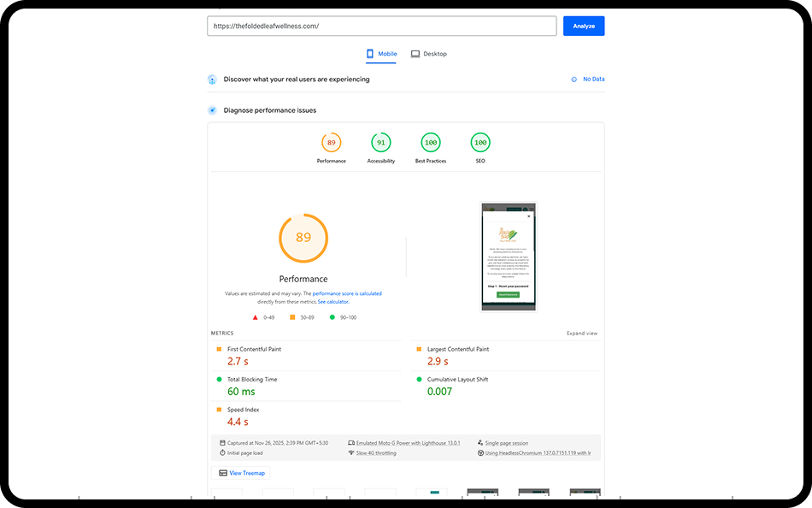The image size is (812, 508).
Task: Click the diagnose performance issues icon
Action: point(212,110)
